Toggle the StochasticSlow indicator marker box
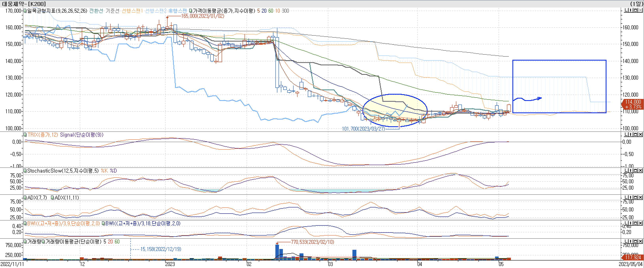The image size is (644, 268). click(25, 171)
